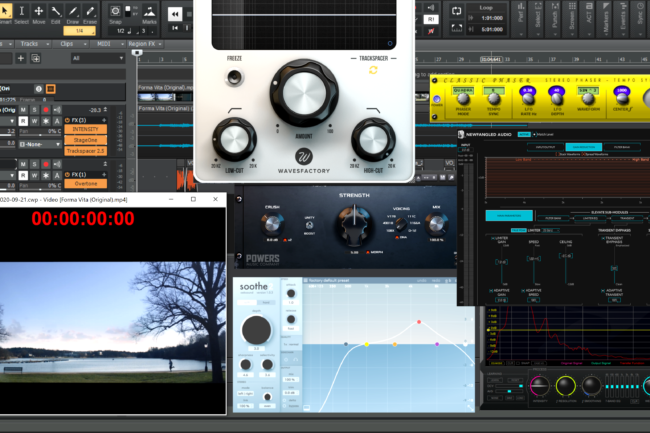Viewport: 650px width, 433px height.
Task: Click the duplicate track icon
Action: pyautogui.click(x=36, y=58)
